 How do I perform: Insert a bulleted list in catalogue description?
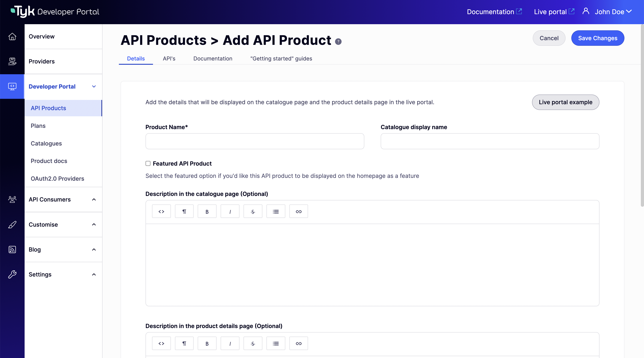[276, 211]
